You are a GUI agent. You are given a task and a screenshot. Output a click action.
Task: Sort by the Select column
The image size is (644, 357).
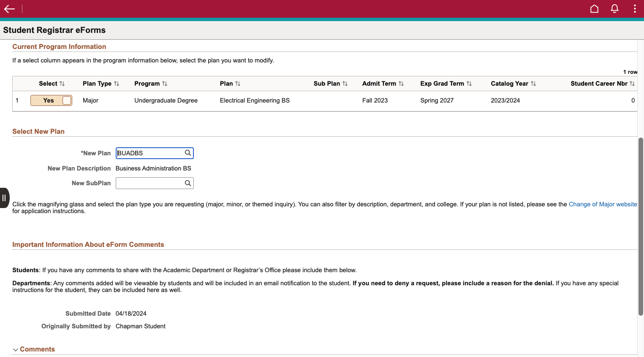[x=52, y=84]
